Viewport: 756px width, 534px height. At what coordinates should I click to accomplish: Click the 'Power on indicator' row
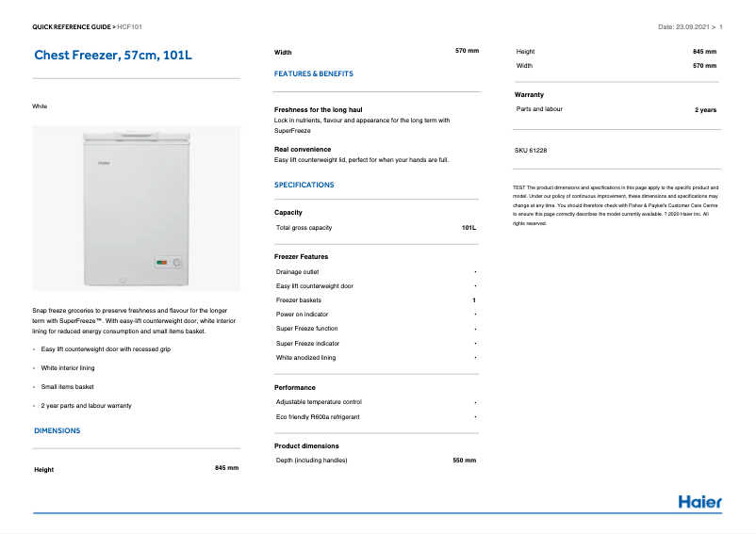click(376, 315)
